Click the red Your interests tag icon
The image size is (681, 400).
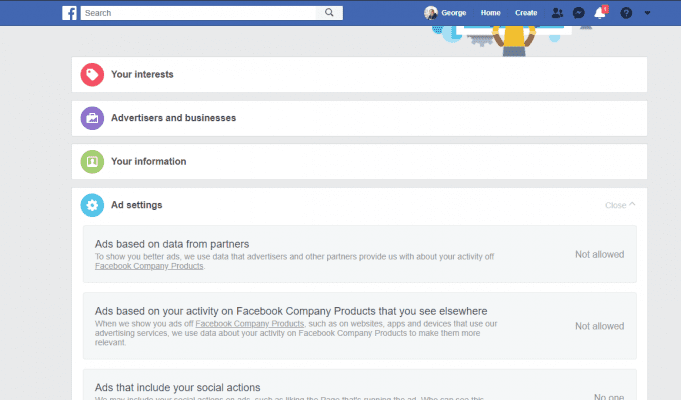(92, 75)
